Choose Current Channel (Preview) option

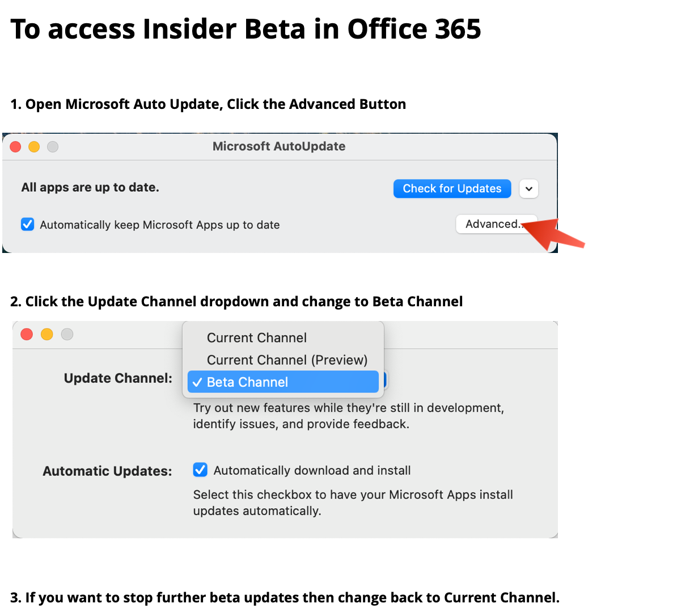click(287, 360)
